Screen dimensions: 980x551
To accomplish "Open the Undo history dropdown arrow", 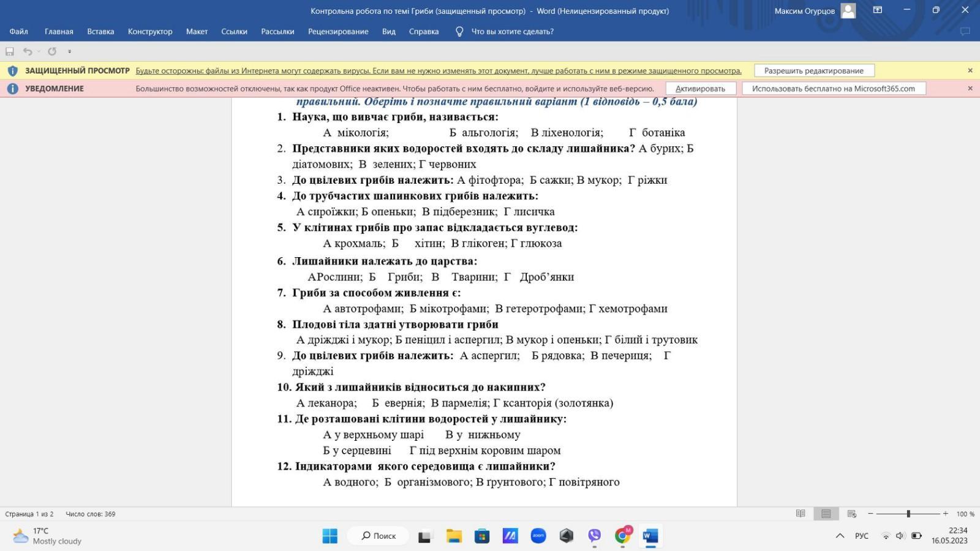I will (38, 51).
